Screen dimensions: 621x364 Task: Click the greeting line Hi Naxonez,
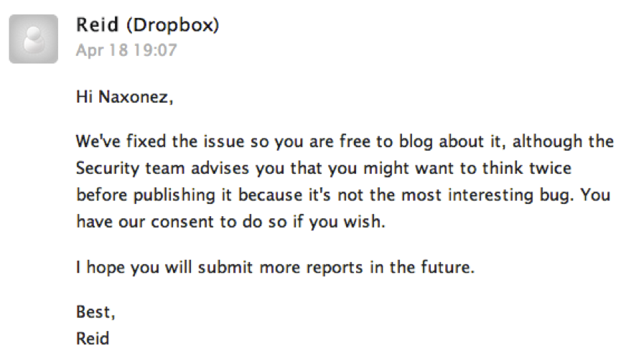pos(124,97)
